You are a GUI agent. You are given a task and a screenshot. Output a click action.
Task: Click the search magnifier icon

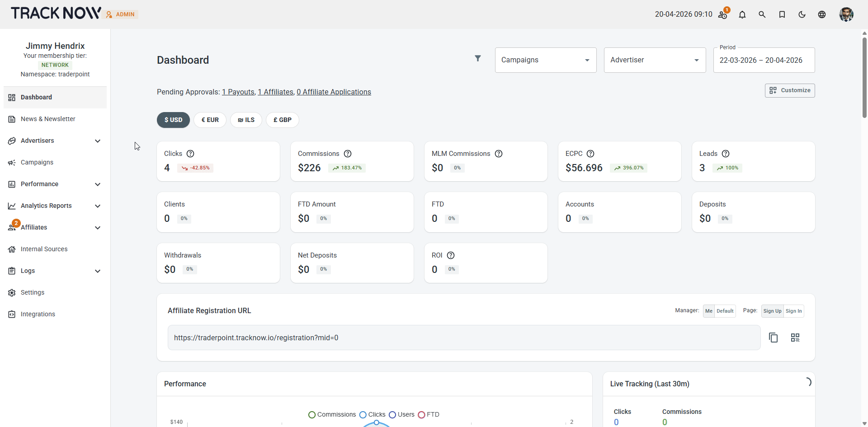point(762,14)
